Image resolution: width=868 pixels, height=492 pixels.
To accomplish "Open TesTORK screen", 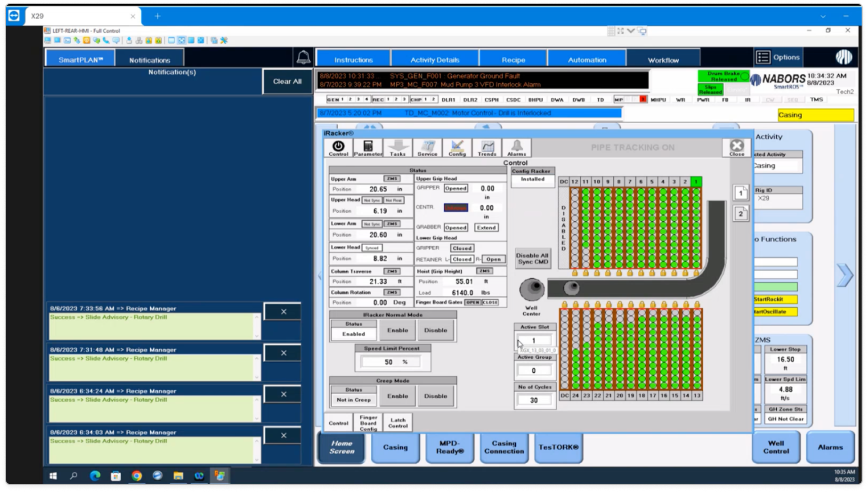I will point(558,447).
